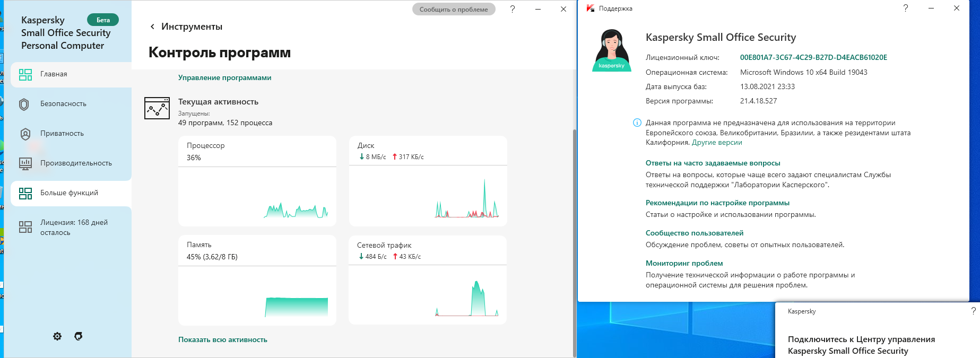This screenshot has width=980, height=358.
Task: Select Больше функций in sidebar
Action: click(x=71, y=193)
